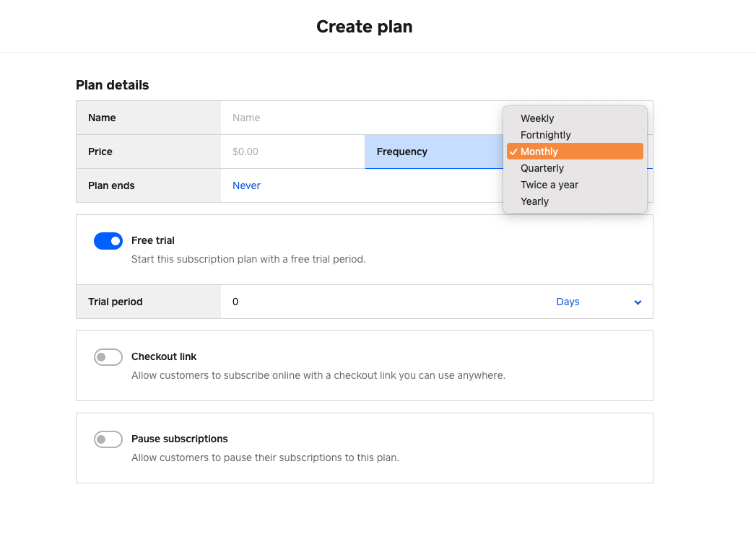Screen dimensions: 756x544
Task: Open the Days trial period dropdown
Action: pyautogui.click(x=568, y=302)
